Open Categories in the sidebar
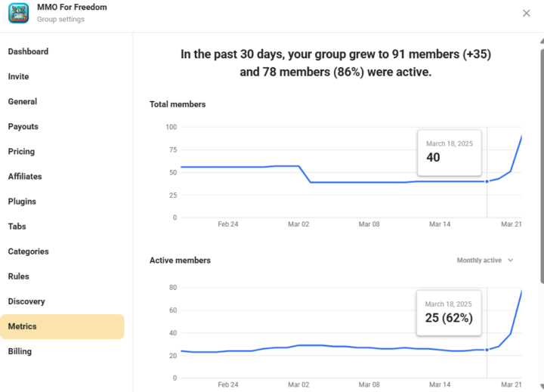This screenshot has width=544, height=392. pyautogui.click(x=29, y=252)
